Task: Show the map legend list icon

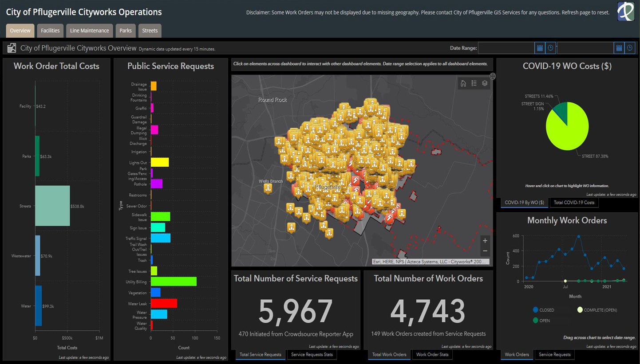Action: (x=474, y=83)
